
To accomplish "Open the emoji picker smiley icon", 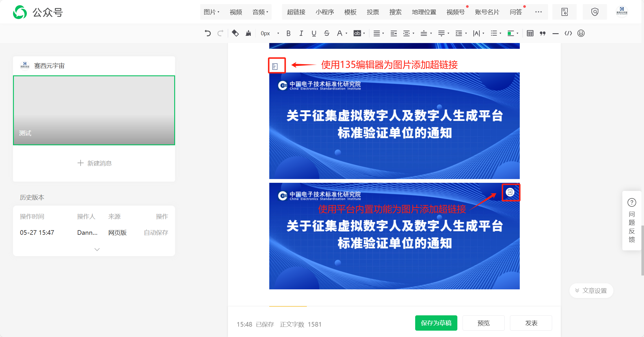I will [581, 33].
